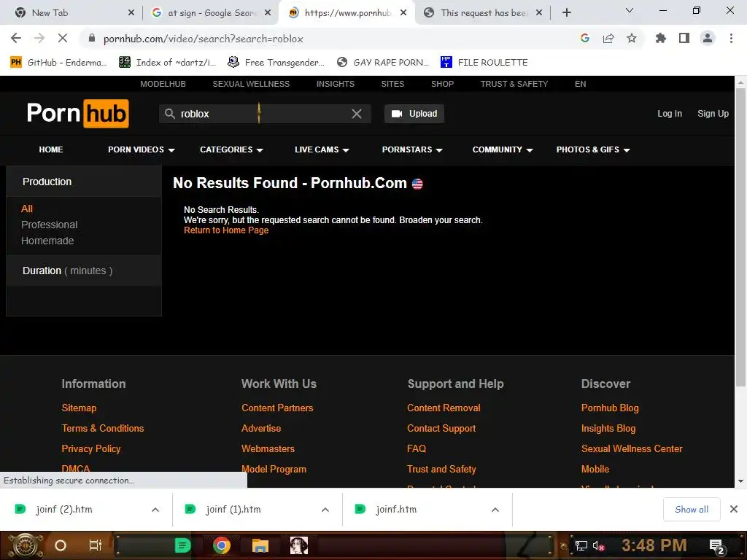Click 'Show all' downloads button

tap(692, 510)
